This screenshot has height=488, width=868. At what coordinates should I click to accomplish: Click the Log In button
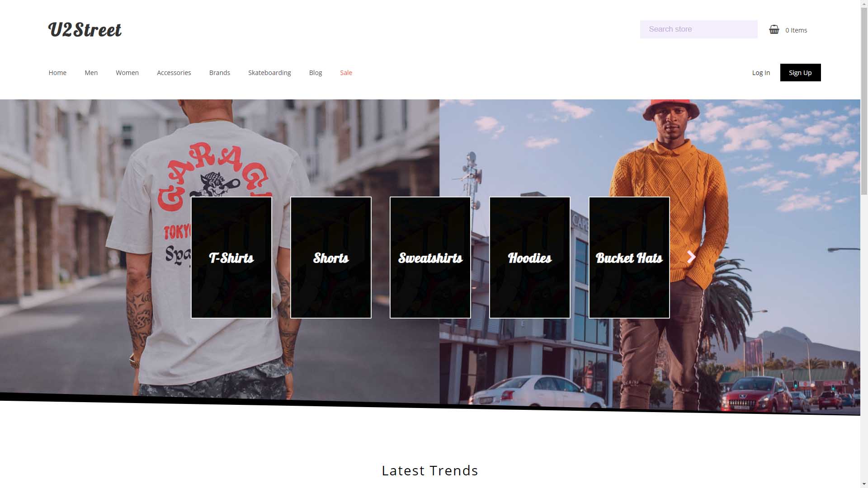coord(761,73)
